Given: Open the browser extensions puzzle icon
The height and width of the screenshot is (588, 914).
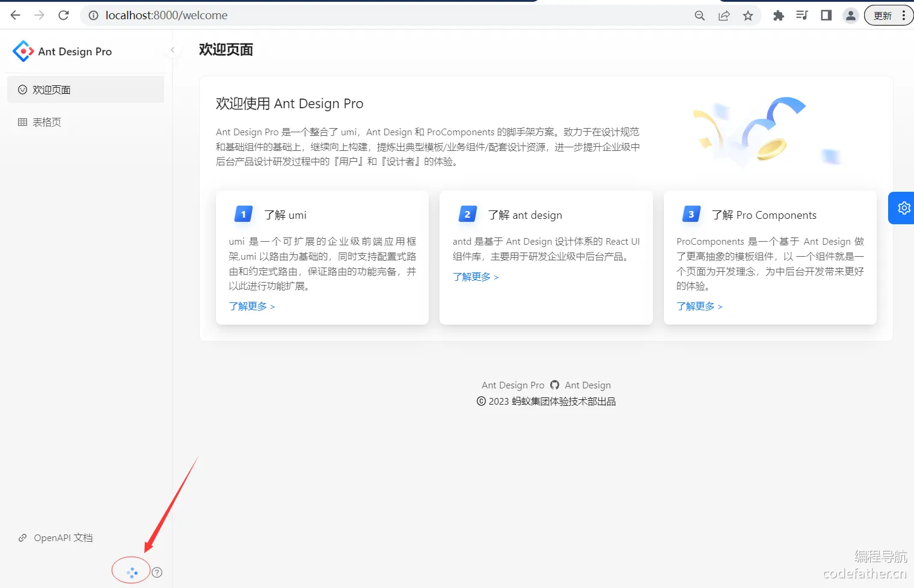Looking at the screenshot, I should pyautogui.click(x=778, y=16).
